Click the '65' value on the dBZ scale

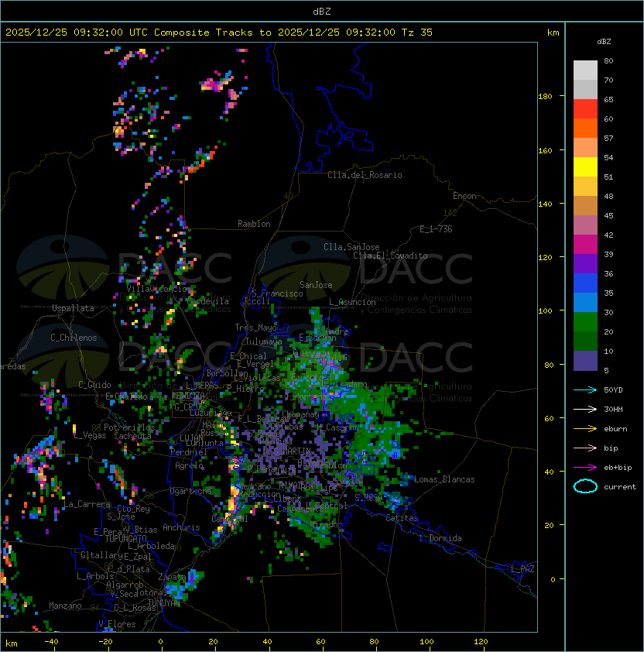click(608, 99)
